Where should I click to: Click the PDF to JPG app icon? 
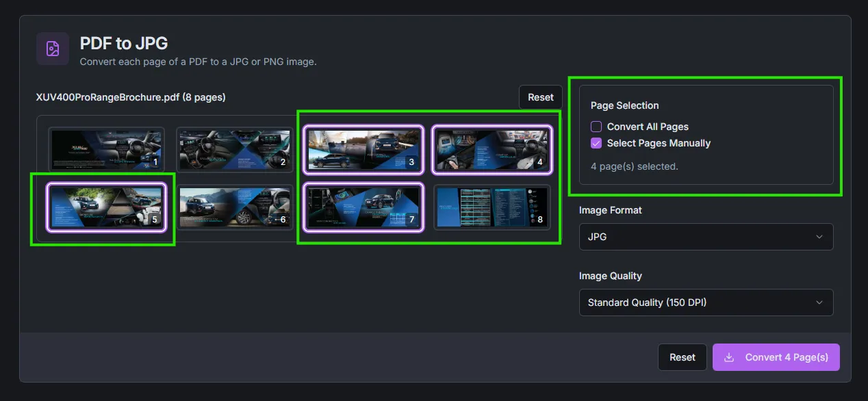[x=53, y=49]
